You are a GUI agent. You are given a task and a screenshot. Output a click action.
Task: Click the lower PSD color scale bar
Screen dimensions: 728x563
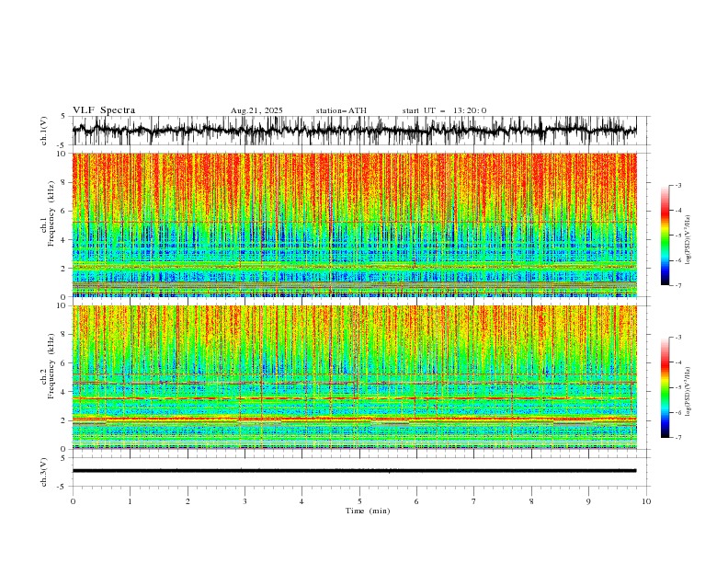(665, 387)
